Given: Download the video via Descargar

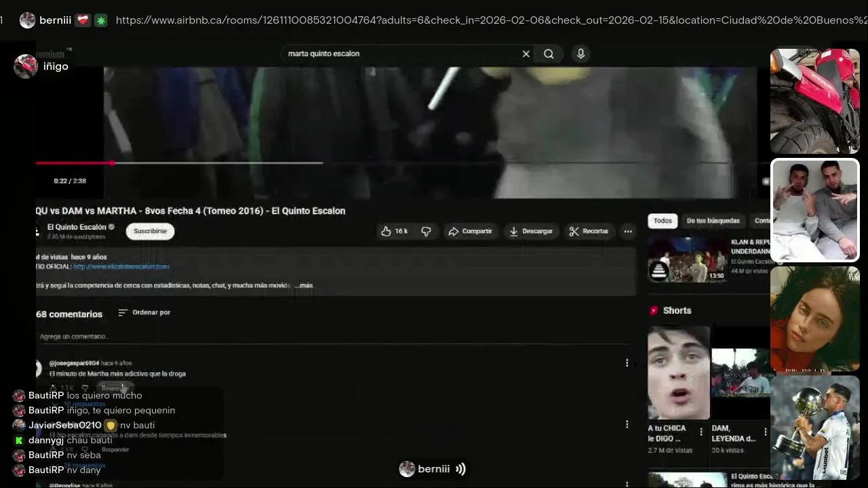Looking at the screenshot, I should [x=531, y=231].
